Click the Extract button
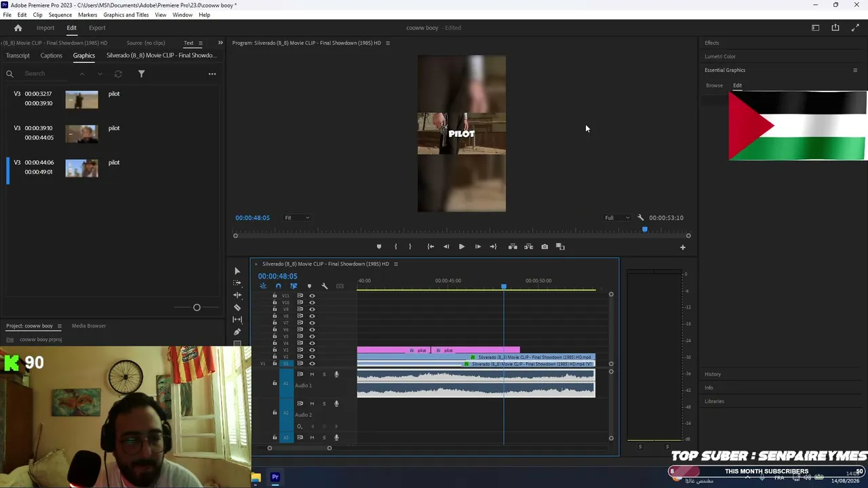Screen dimensions: 868x488 click(x=528, y=247)
